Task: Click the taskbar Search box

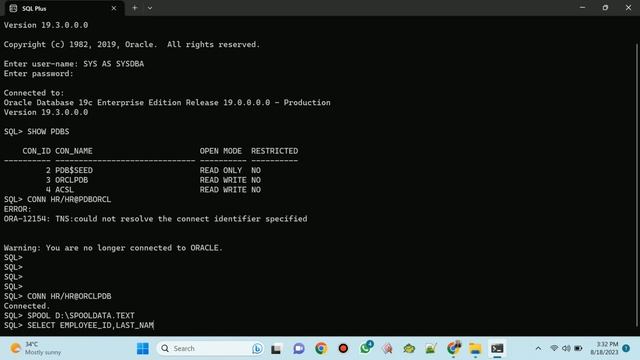Action: [210, 349]
